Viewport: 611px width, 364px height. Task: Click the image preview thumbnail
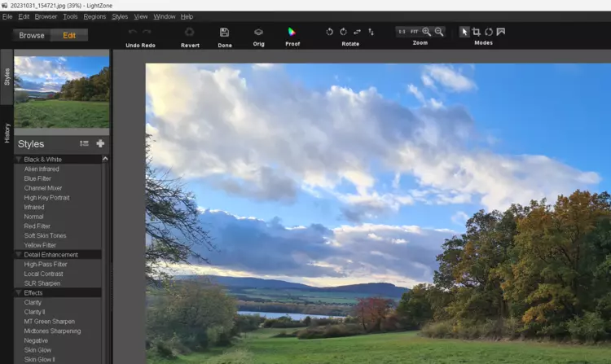tap(62, 91)
